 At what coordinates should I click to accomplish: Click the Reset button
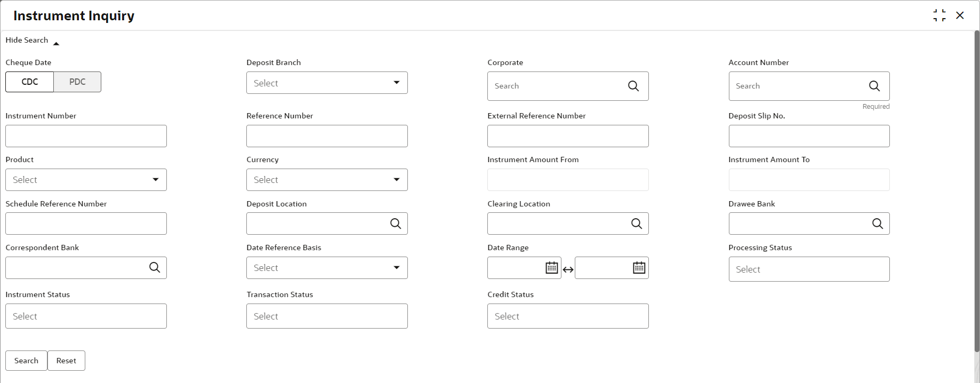point(66,361)
